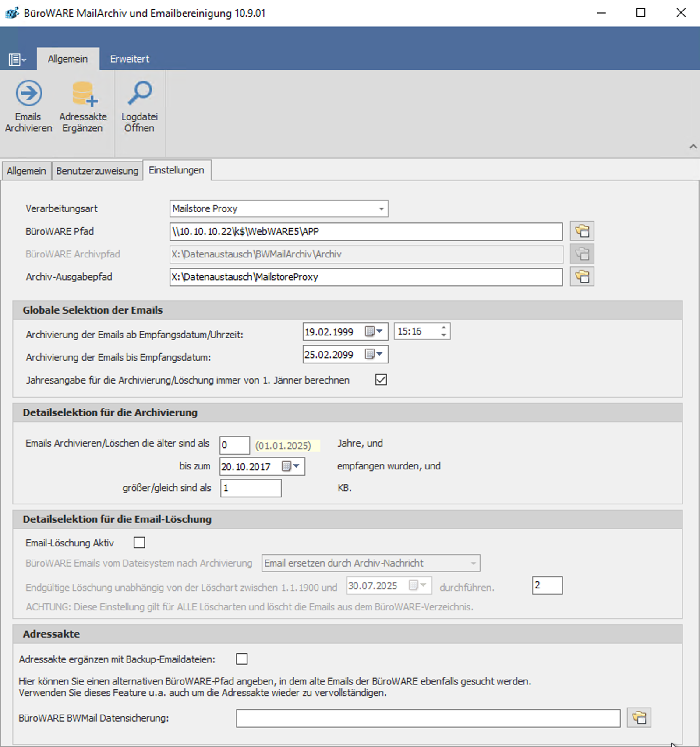Open the Verarbeitungsart dropdown
This screenshot has height=747, width=700.
[381, 209]
